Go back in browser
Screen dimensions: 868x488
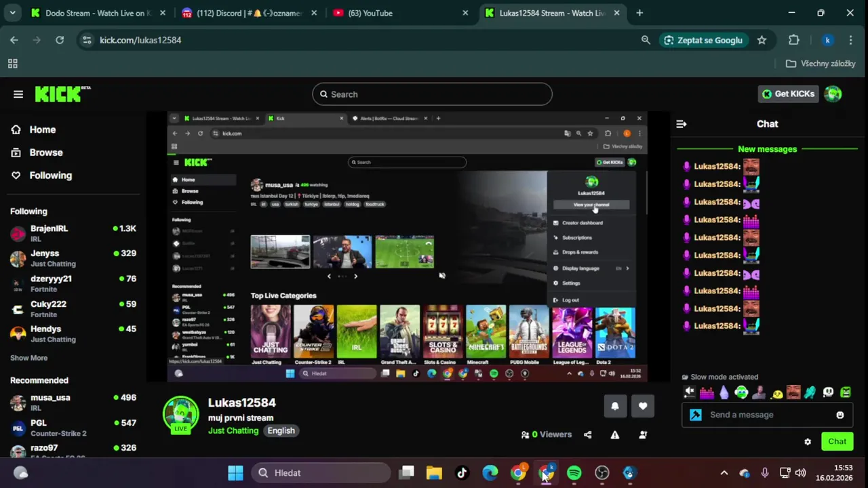(14, 40)
